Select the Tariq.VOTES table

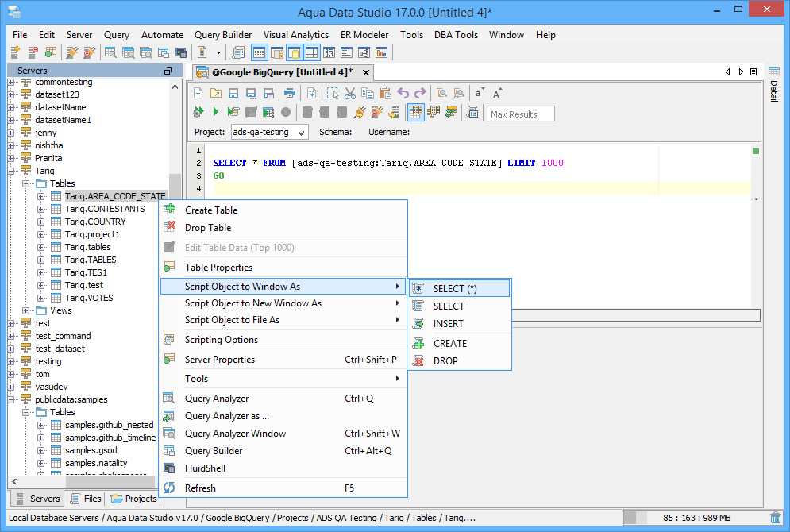89,298
